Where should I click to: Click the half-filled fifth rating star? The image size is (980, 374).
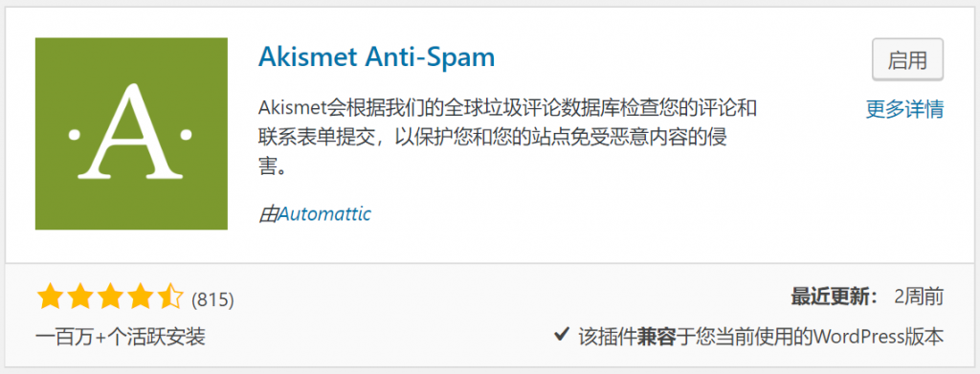[x=170, y=298]
